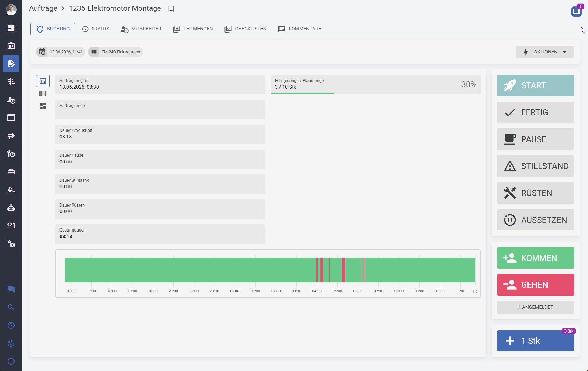Open the dashboard icon in left sidebar
Viewport: 588px width, 371px height.
11,28
